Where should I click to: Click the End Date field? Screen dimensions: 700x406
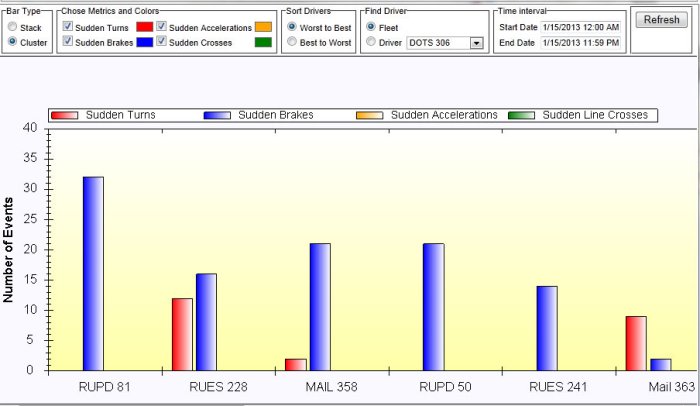point(580,42)
